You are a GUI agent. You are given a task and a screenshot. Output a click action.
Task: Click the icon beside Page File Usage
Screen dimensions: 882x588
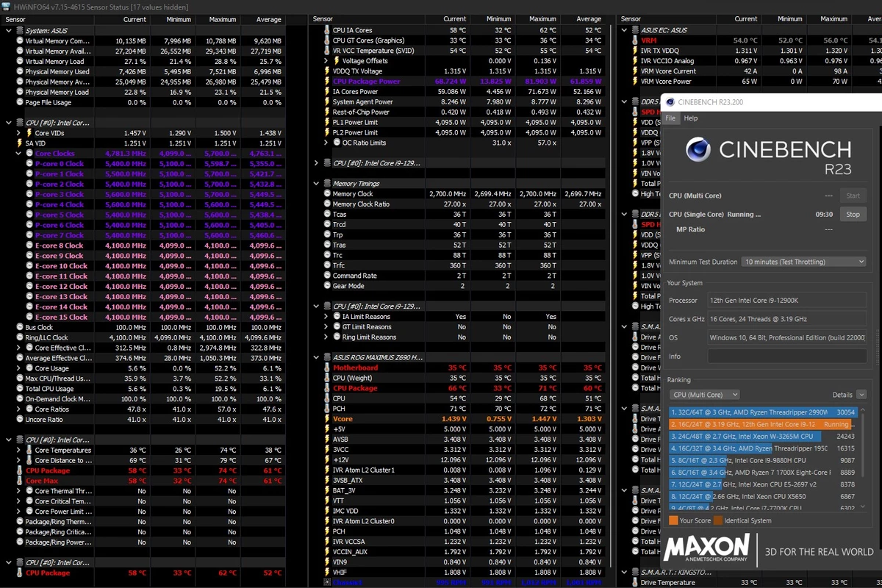click(x=19, y=103)
